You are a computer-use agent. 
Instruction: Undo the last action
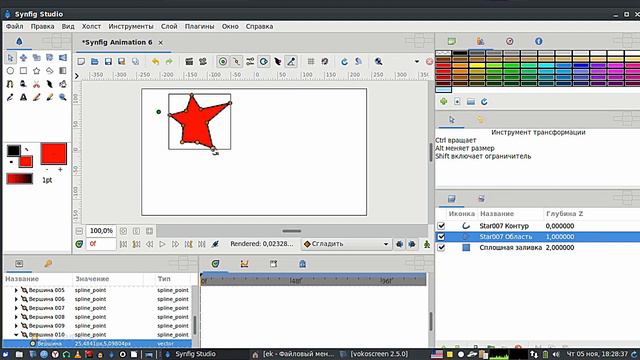tap(156, 62)
